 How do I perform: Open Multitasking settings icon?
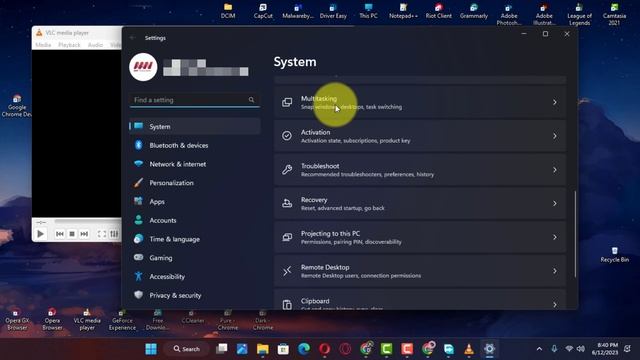[287, 102]
